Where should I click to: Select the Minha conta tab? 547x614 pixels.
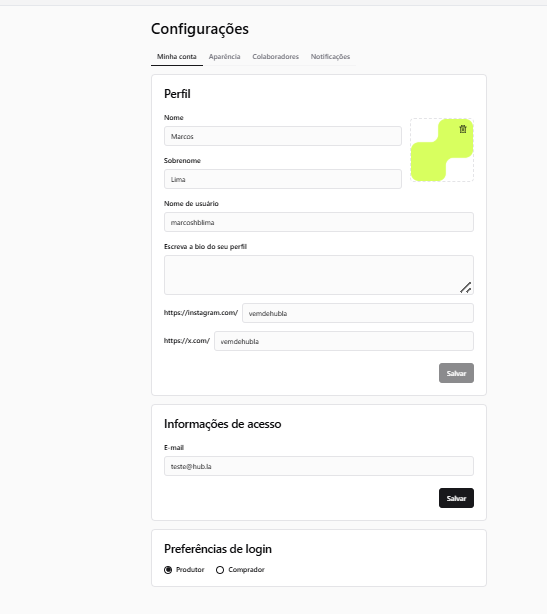pos(177,57)
